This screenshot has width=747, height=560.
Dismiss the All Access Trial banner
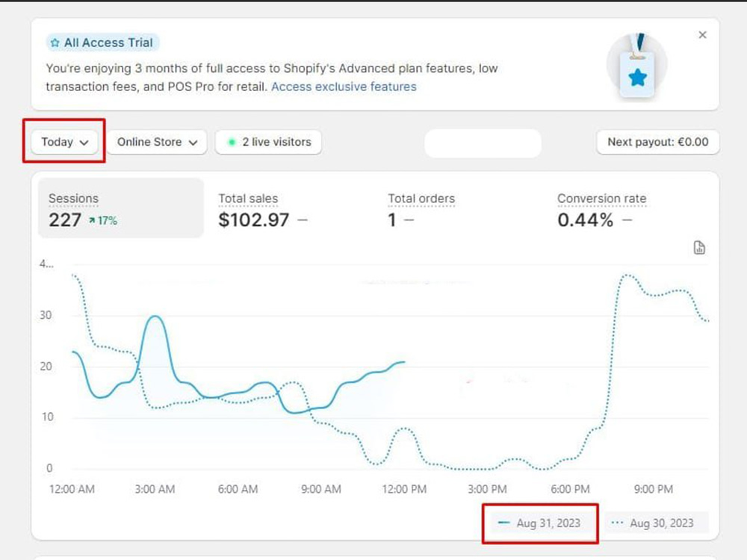point(702,35)
